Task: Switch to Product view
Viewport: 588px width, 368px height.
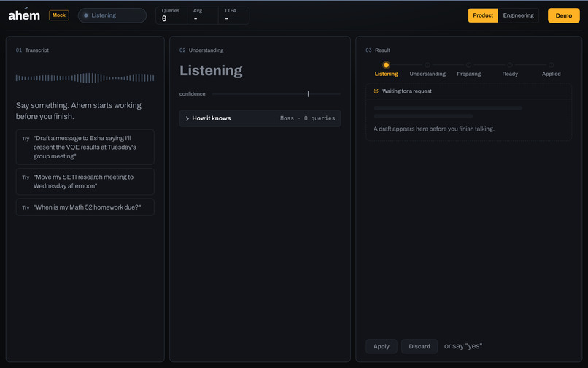Action: pos(483,15)
